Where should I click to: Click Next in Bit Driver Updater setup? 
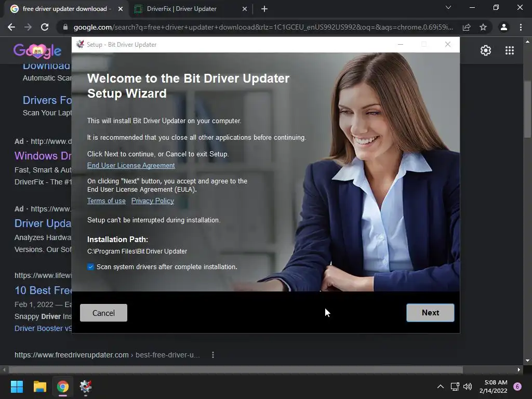(430, 312)
